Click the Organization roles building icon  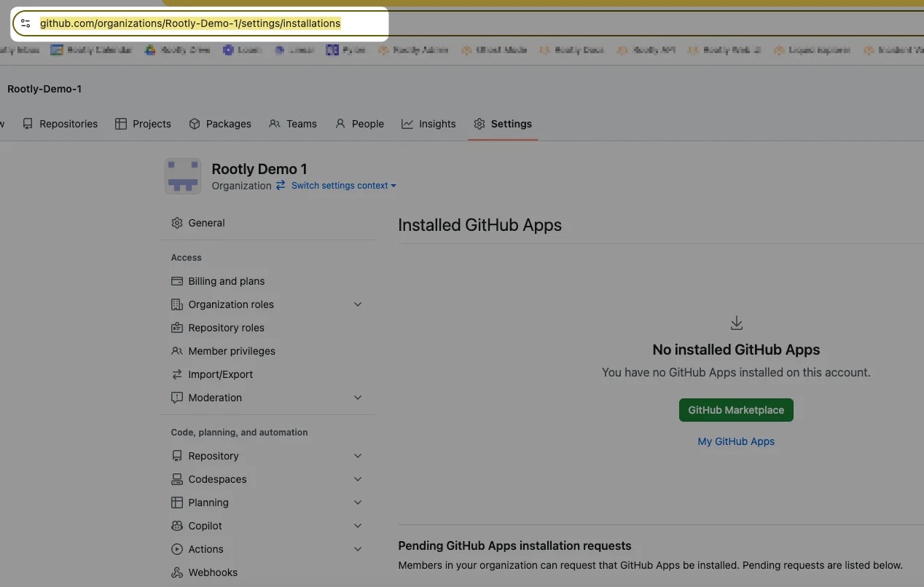(177, 304)
